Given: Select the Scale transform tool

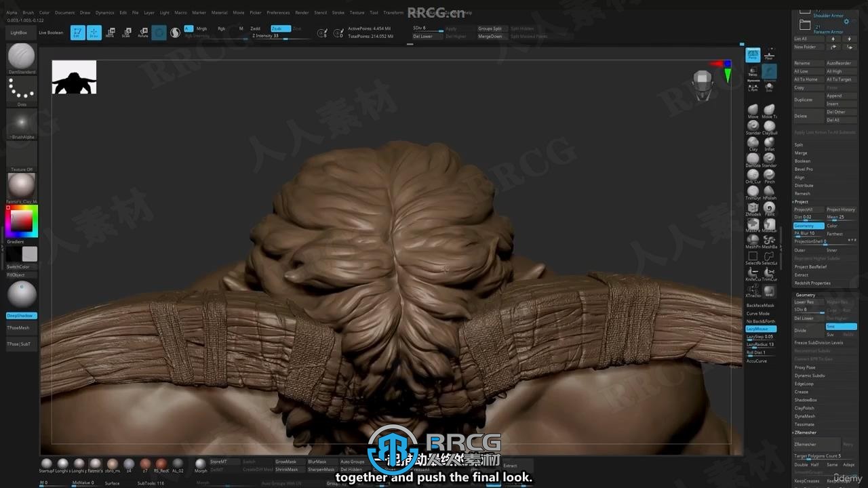Looking at the screenshot, I should [126, 33].
